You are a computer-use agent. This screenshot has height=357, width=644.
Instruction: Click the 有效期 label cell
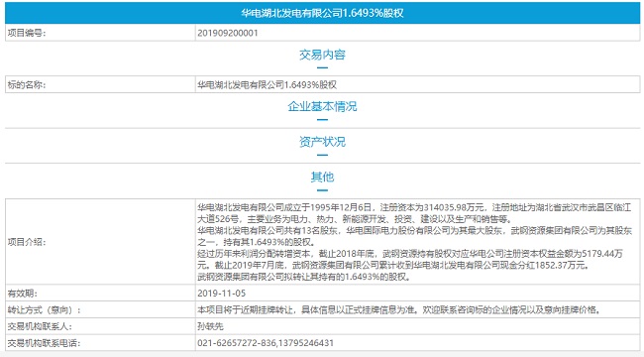point(100,294)
